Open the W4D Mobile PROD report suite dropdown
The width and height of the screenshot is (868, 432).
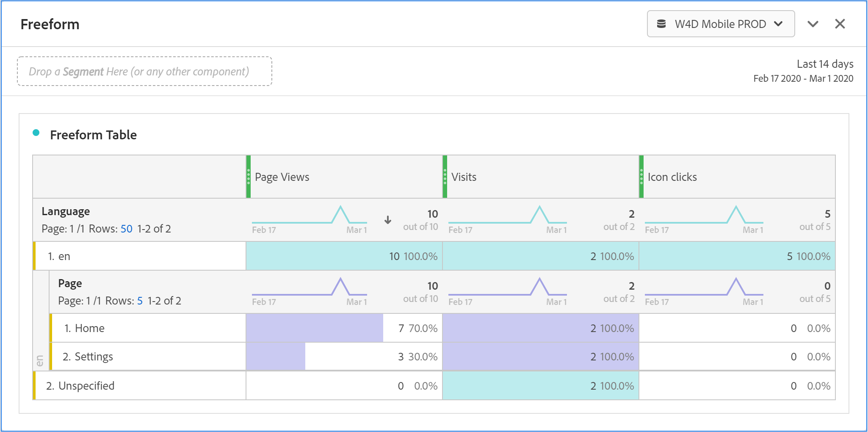(720, 24)
